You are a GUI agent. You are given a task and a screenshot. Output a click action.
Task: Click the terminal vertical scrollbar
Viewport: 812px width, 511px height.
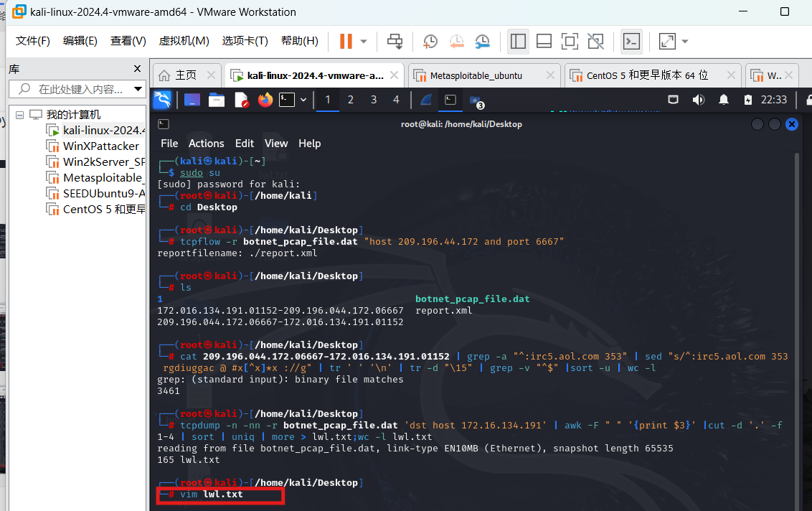click(798, 332)
